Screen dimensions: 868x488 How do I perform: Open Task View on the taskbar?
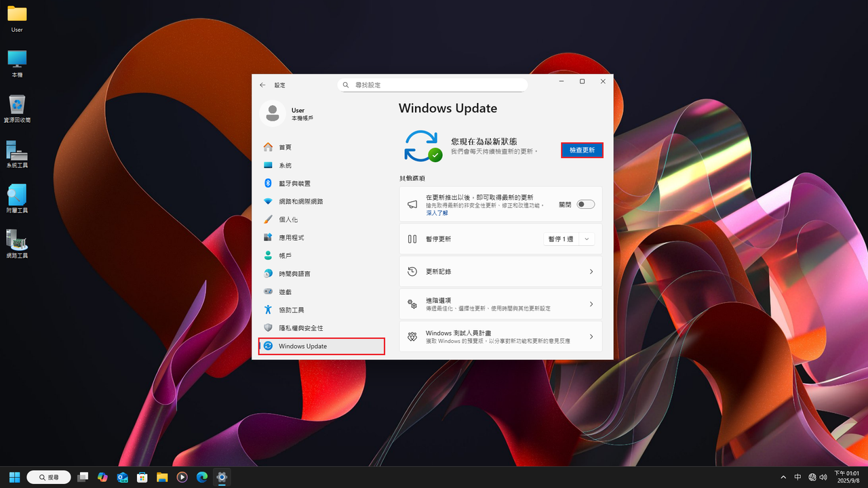83,477
